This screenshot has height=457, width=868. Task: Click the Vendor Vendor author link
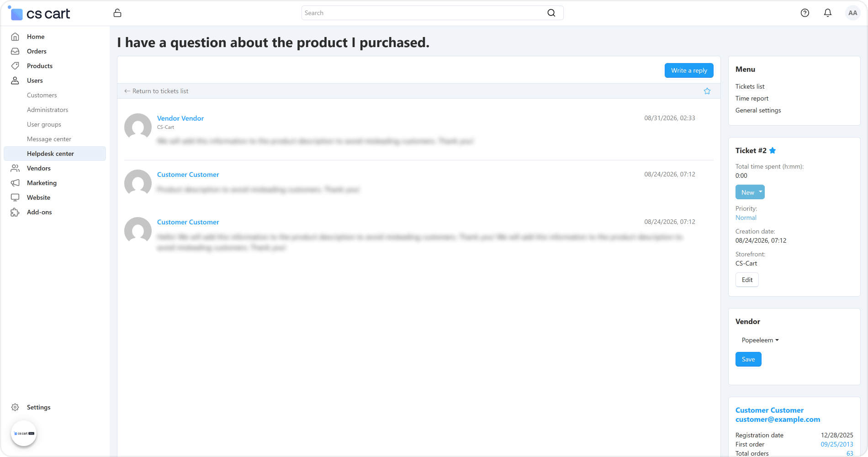pyautogui.click(x=180, y=118)
